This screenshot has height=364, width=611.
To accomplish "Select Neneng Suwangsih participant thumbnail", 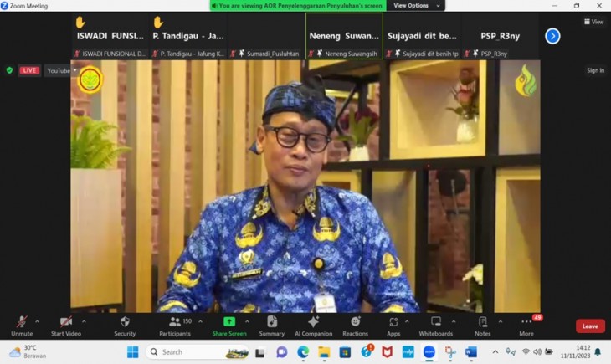I will pyautogui.click(x=344, y=36).
